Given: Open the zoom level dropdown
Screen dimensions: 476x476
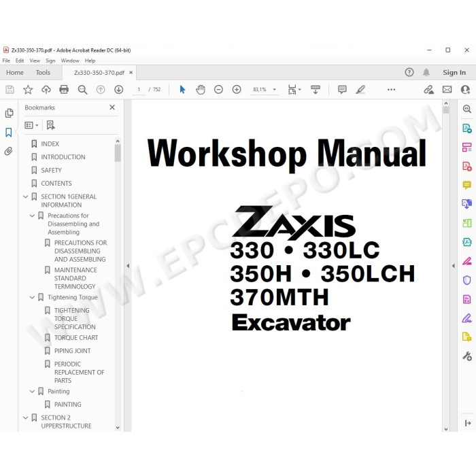Looking at the screenshot, I should (x=274, y=90).
